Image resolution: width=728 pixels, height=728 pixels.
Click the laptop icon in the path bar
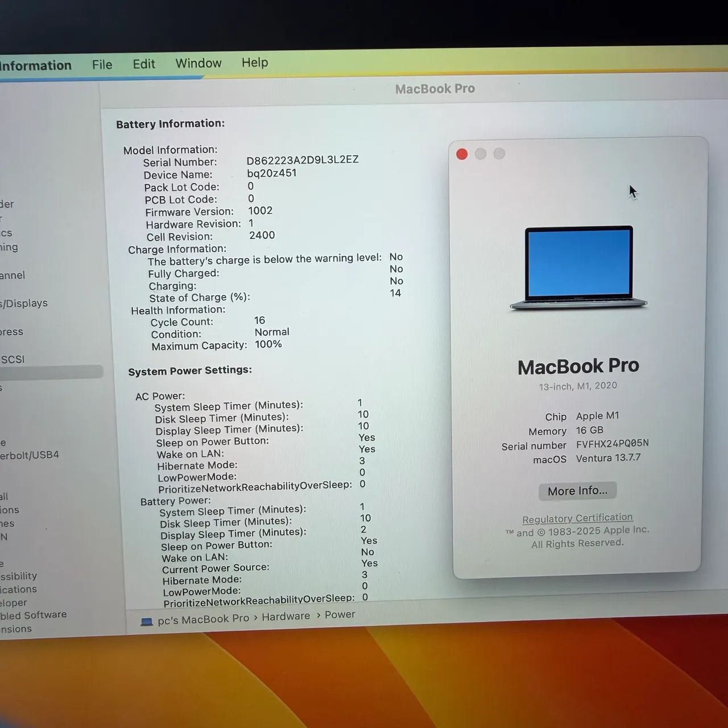coord(147,622)
